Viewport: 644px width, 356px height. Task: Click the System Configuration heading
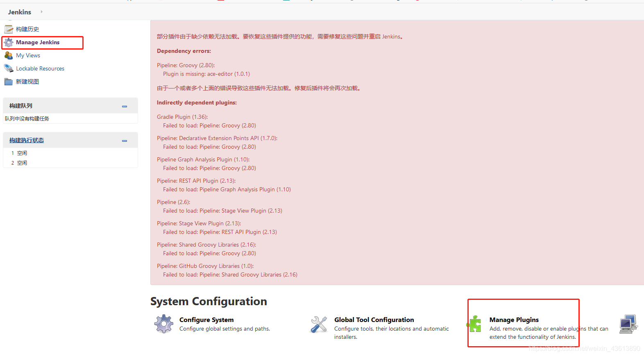pos(209,302)
